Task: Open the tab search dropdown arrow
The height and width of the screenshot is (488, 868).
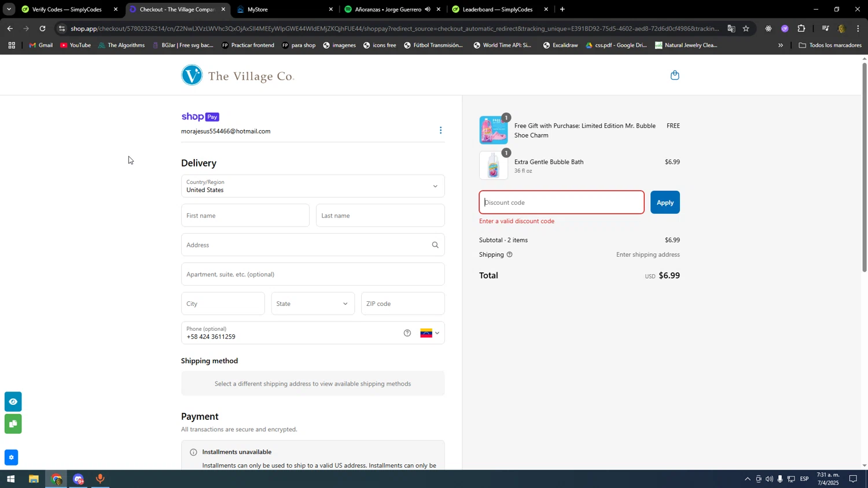Action: coord(9,9)
